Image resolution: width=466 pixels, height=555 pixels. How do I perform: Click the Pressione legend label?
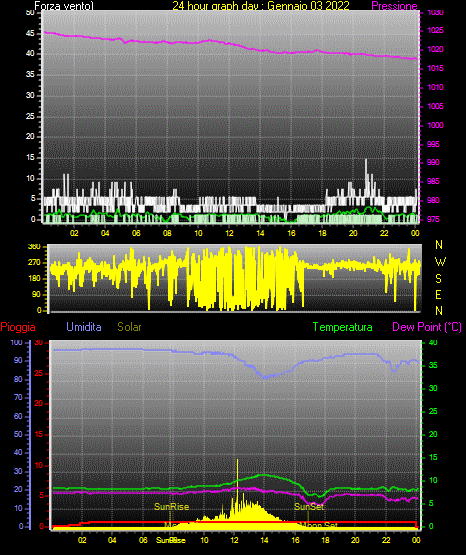[394, 6]
